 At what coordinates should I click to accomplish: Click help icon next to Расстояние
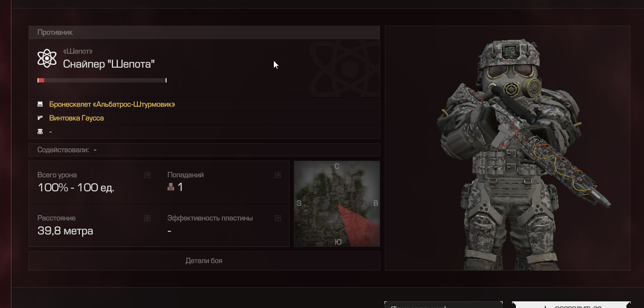tap(147, 218)
